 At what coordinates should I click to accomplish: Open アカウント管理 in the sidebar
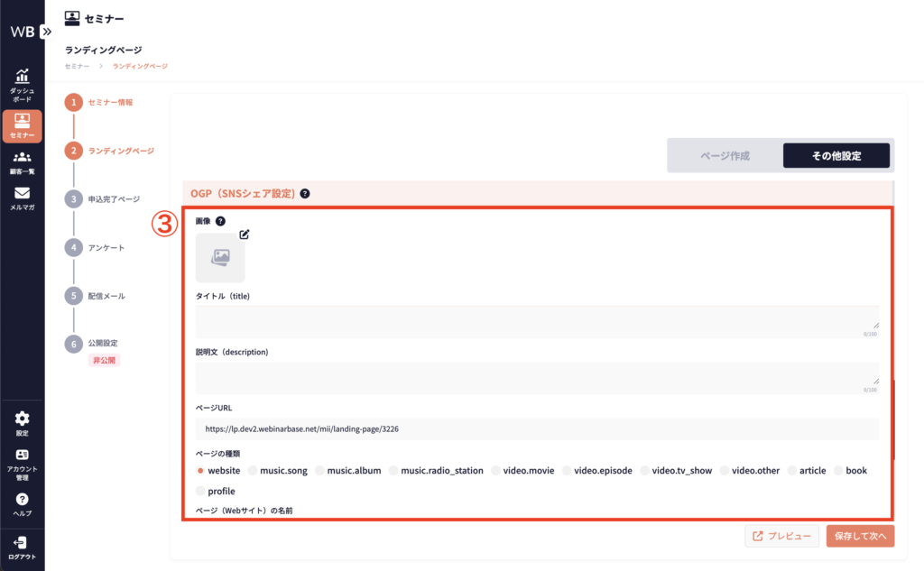click(22, 461)
